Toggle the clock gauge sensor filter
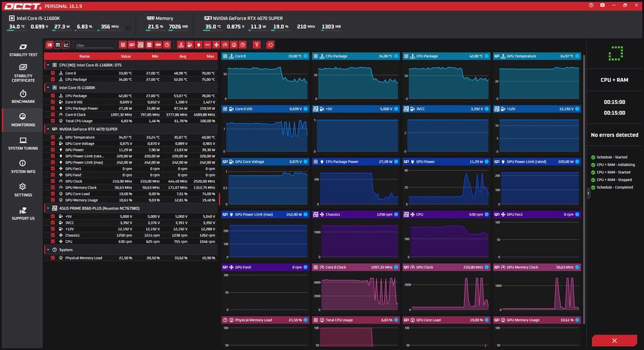Image resolution: width=644 pixels, height=350 pixels. (x=225, y=45)
